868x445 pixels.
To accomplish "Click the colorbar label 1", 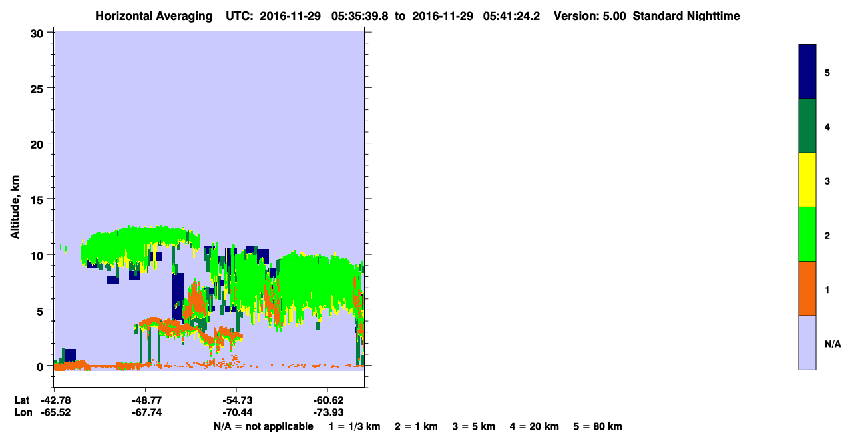I will point(827,289).
